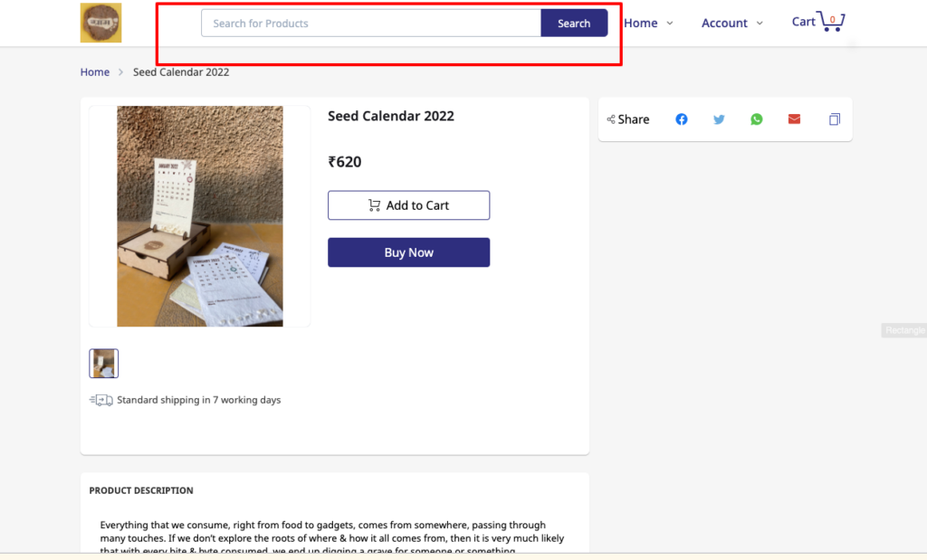This screenshot has height=560, width=927.
Task: Select the small product thumbnail
Action: point(104,364)
